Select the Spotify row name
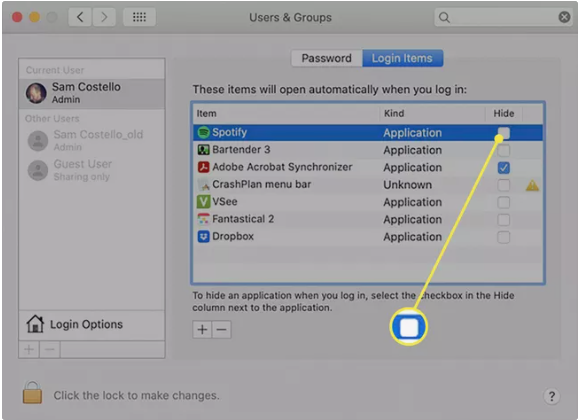This screenshot has height=420, width=584. pos(229,132)
